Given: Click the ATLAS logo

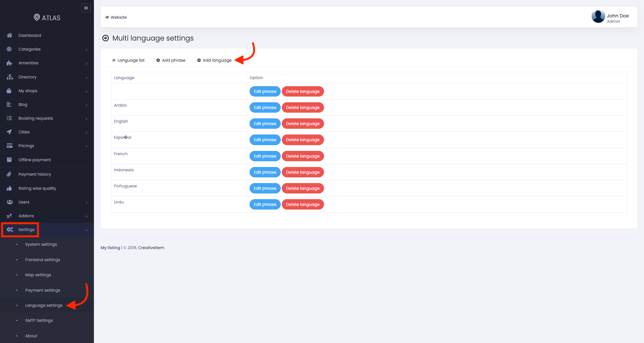Looking at the screenshot, I should pyautogui.click(x=47, y=18).
